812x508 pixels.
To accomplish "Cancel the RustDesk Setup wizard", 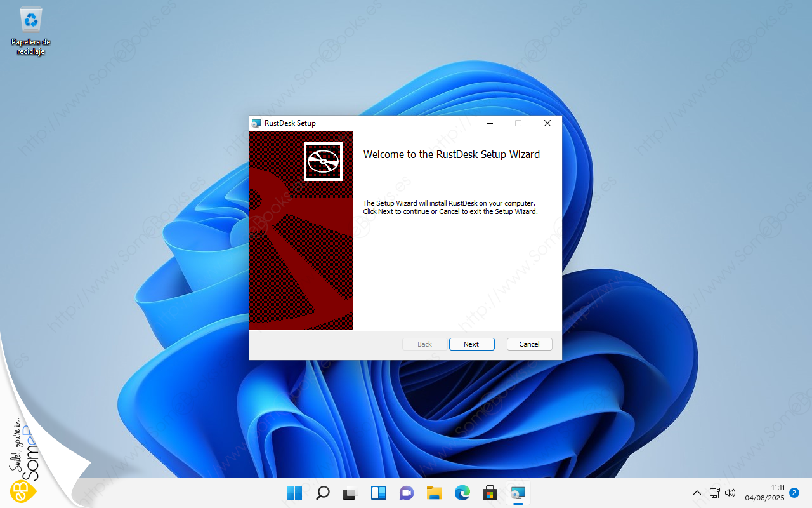I will click(529, 344).
